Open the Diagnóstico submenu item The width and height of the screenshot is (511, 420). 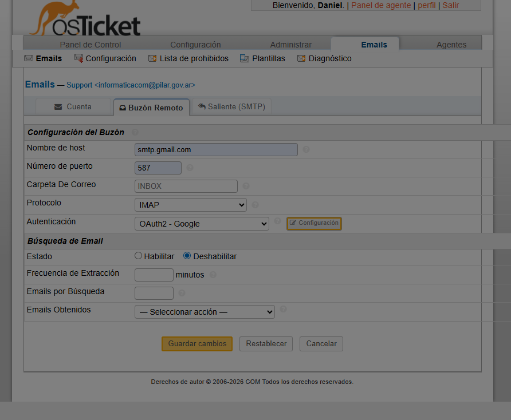pyautogui.click(x=324, y=58)
